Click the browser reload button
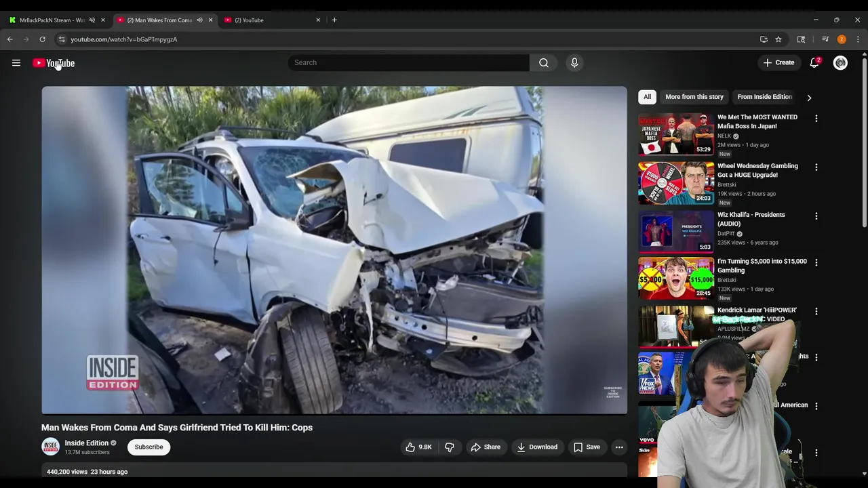Viewport: 868px width, 488px height. [42, 39]
